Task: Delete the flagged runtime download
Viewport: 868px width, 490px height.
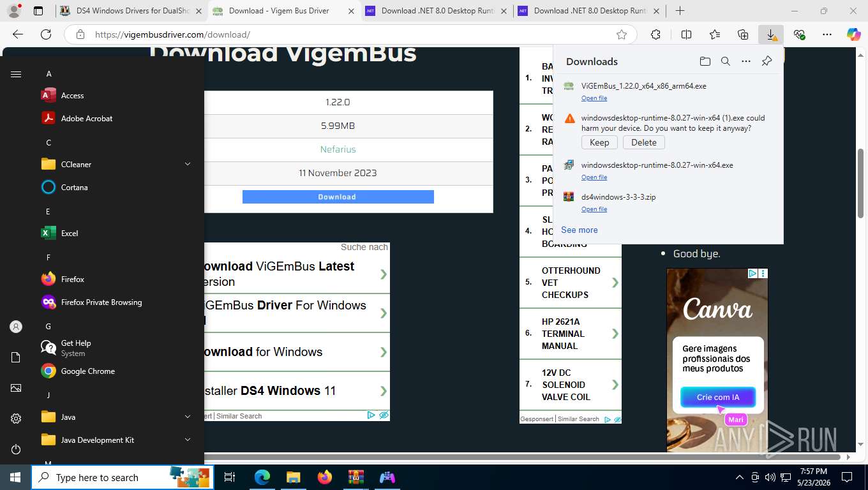Action: point(643,142)
